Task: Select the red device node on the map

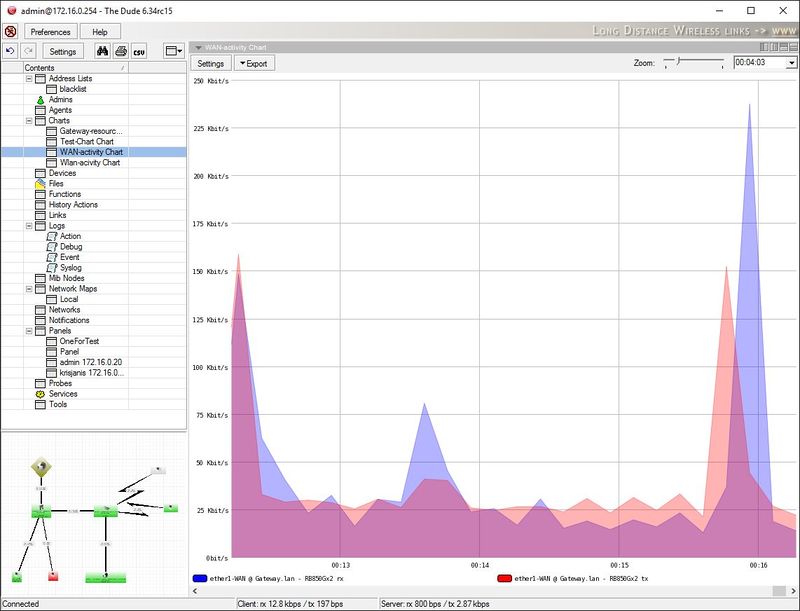Action: (x=53, y=576)
